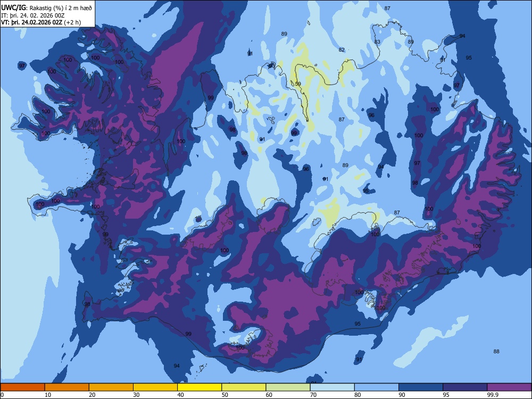
Task: Click the initial time 'IT: þri. 24. 02. 2026 00Z'
Action: click(32, 15)
